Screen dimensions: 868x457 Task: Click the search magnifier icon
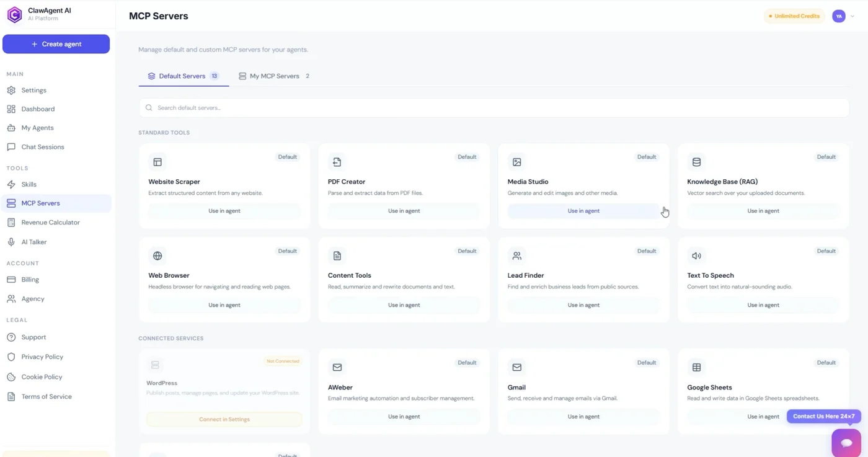pyautogui.click(x=149, y=107)
